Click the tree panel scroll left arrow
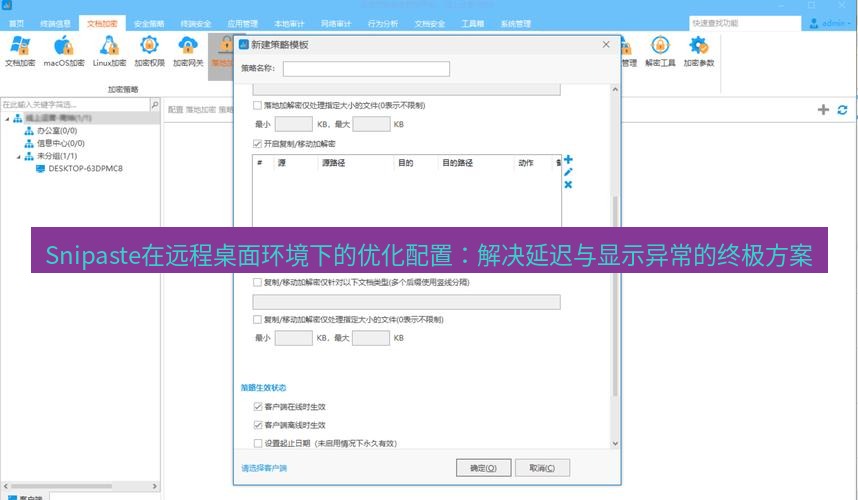The height and width of the screenshot is (500, 858). (x=5, y=486)
